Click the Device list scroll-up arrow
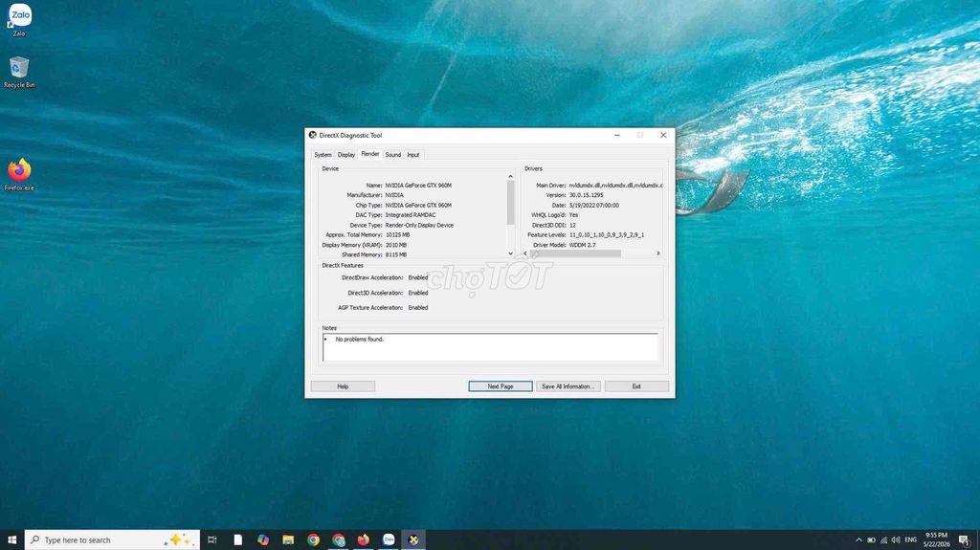 (x=511, y=176)
